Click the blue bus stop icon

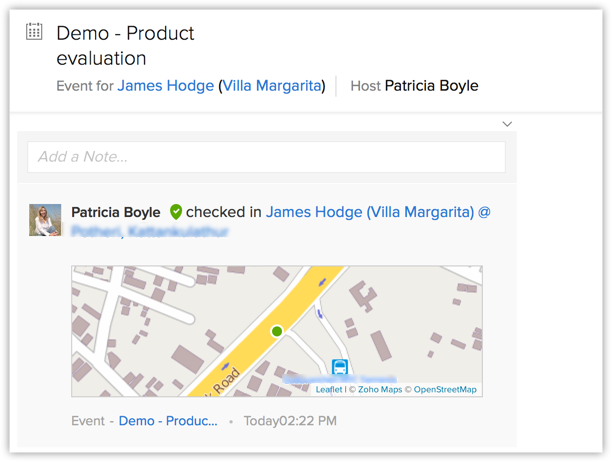(x=340, y=368)
